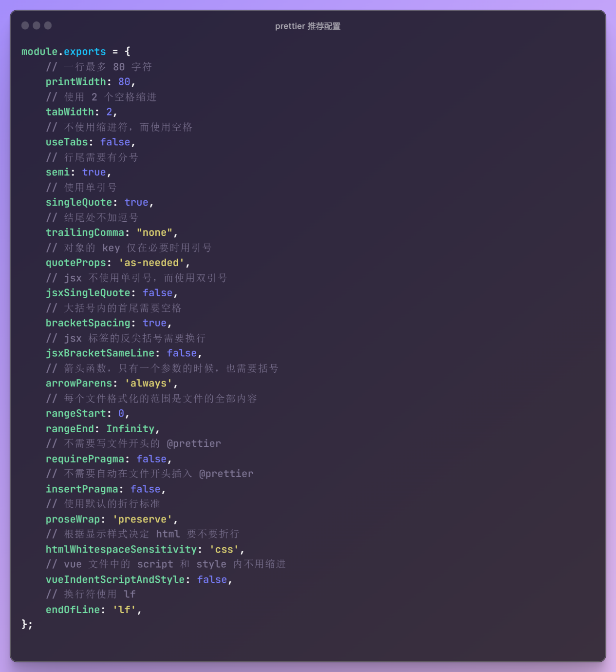Click the 'tabWidth' property name

70,112
